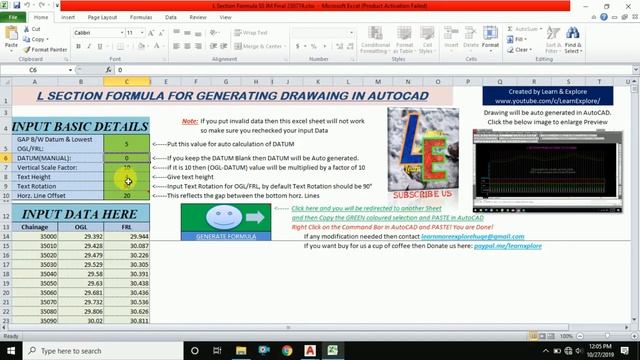Click the Copy icon

tap(27, 40)
